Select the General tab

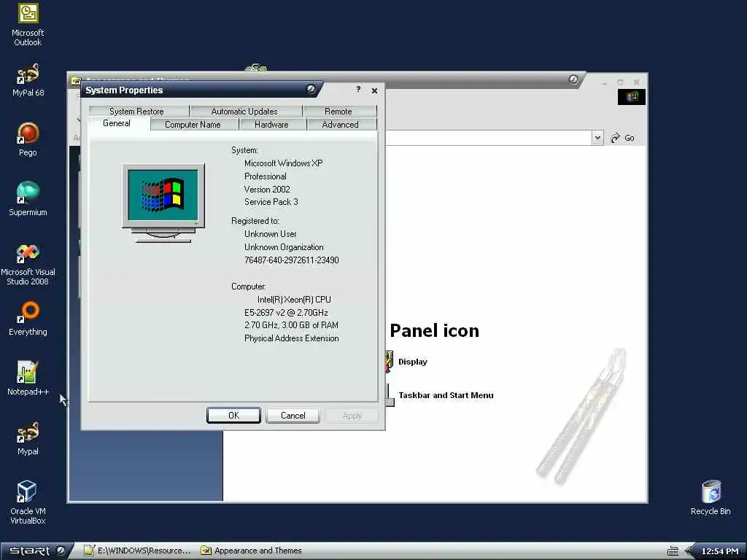(x=117, y=123)
